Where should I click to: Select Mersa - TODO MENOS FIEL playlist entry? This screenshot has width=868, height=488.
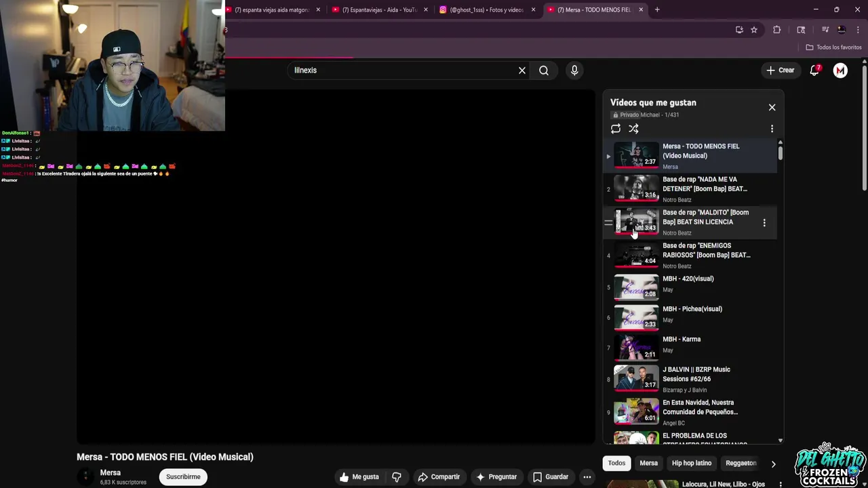click(x=690, y=156)
